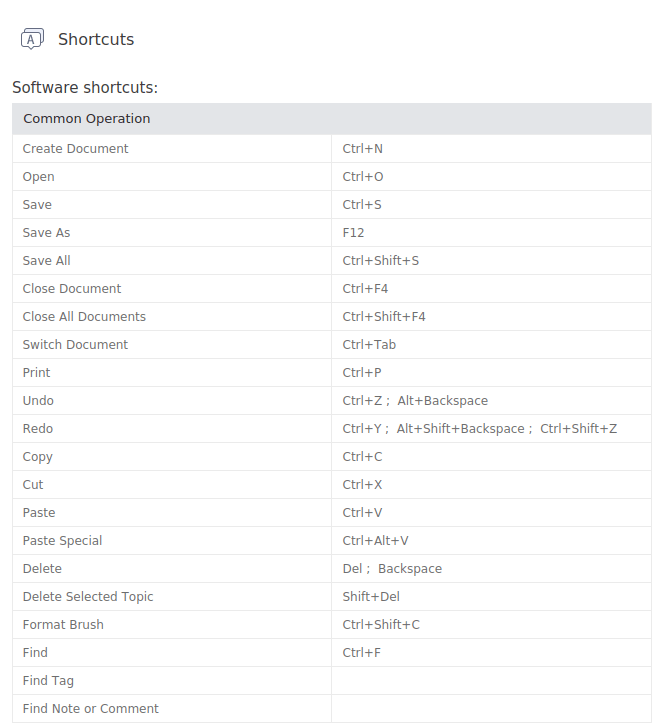Click the Close All Documents row

332,317
